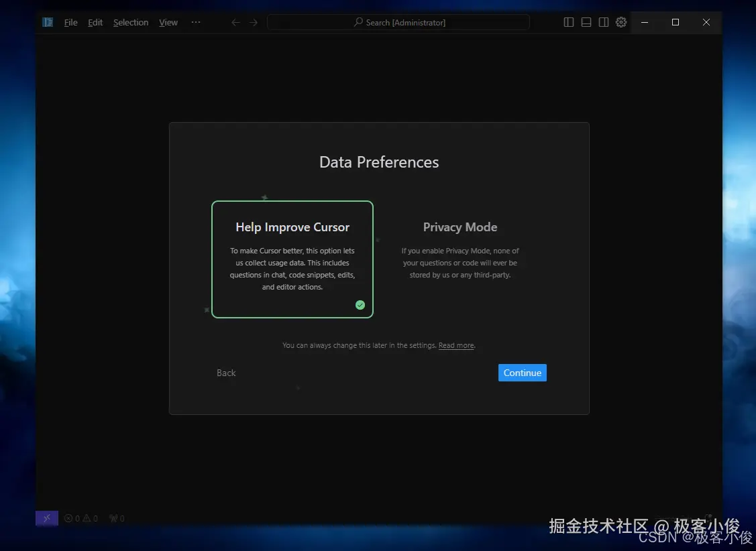Click the Cursor app logo icon

pyautogui.click(x=47, y=22)
